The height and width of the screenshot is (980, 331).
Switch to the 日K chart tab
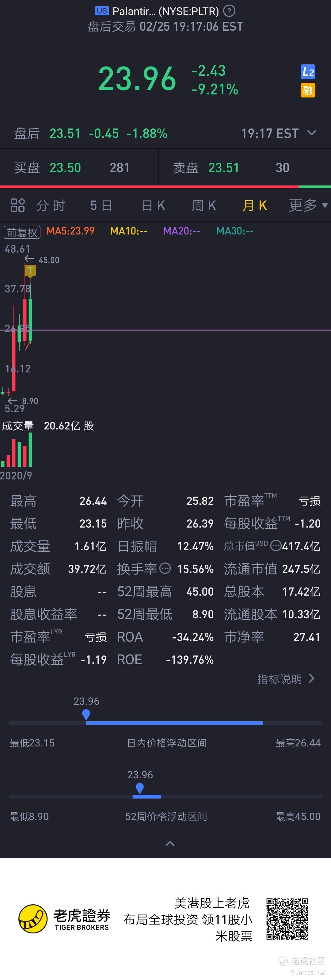153,205
